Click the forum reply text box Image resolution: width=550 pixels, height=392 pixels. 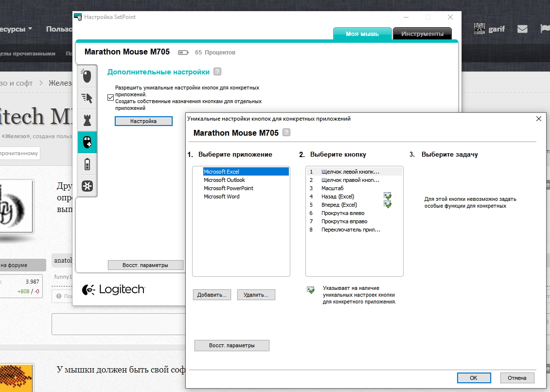coord(119,324)
